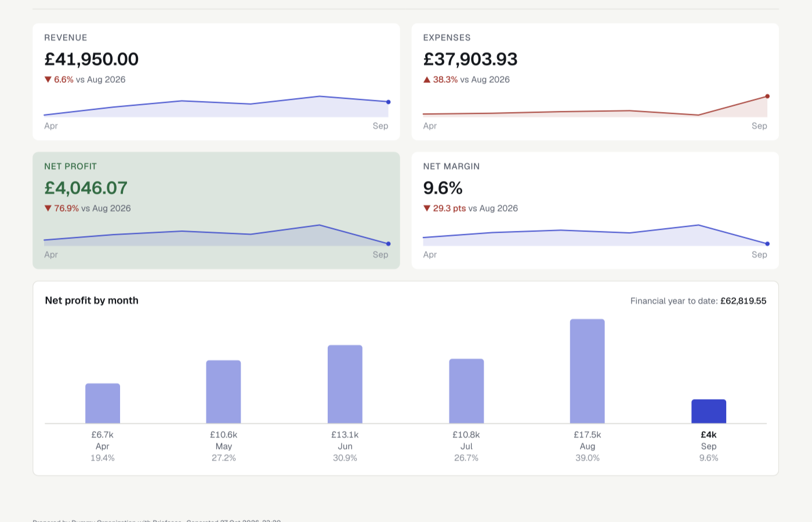Click the EXPENSES card label
The image size is (812, 522).
[447, 38]
